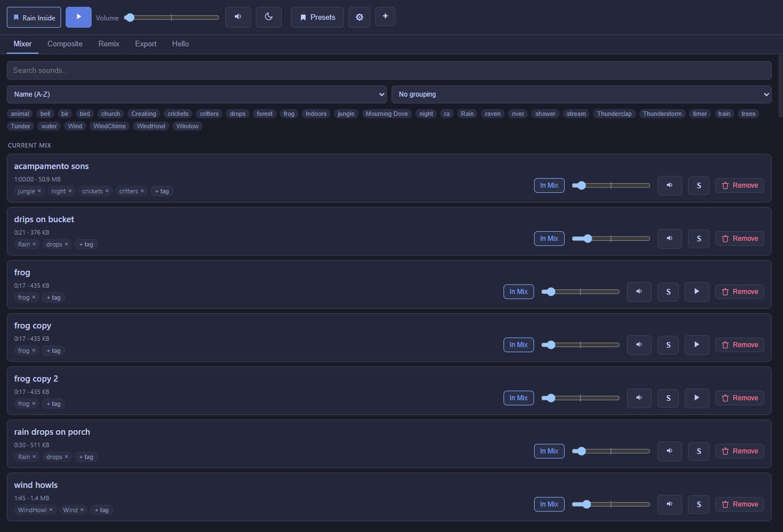The image size is (783, 532).
Task: Toggle In Mix for wind howls
Action: (549, 504)
